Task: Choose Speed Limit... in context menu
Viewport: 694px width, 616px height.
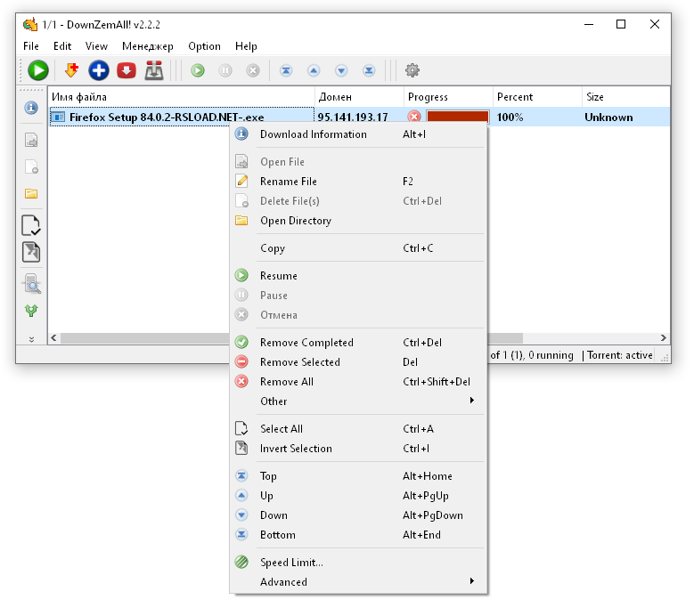Action: [x=358, y=562]
